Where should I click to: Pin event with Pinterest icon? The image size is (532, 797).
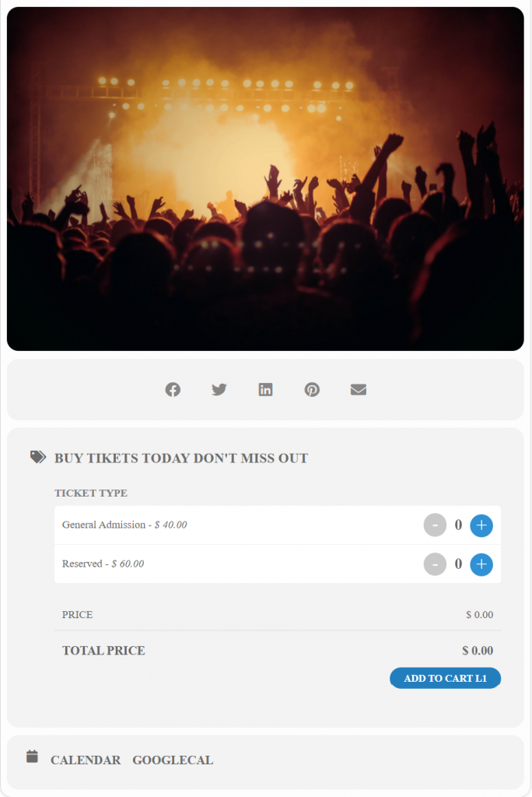click(312, 389)
